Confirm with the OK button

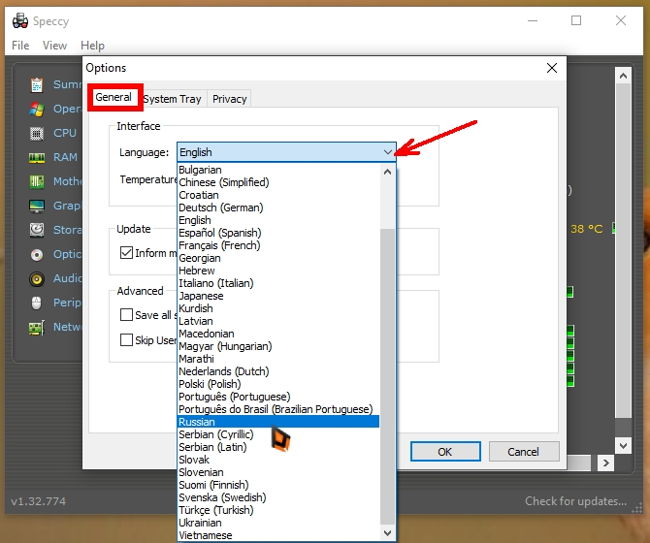[x=445, y=451]
